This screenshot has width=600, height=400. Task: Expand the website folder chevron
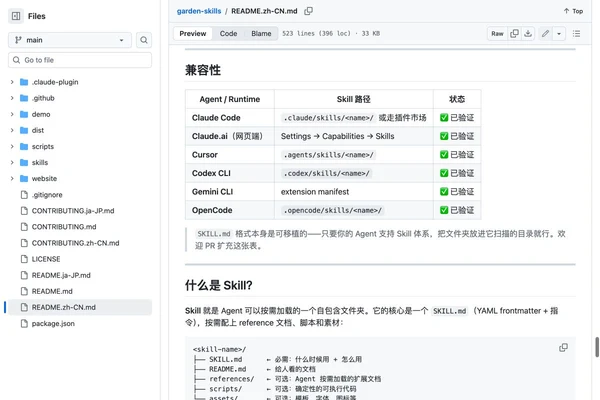(12, 178)
